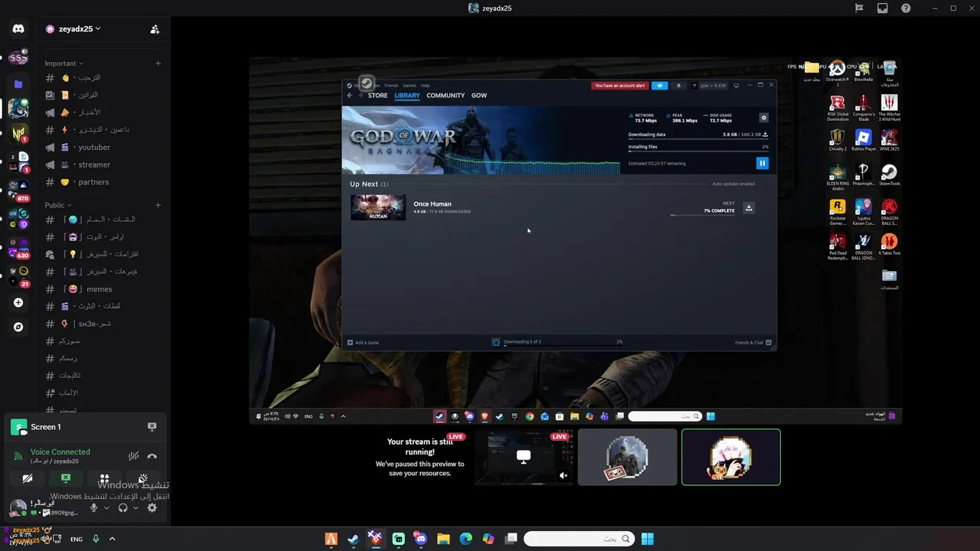Click the 'You have an account alert' button
Image resolution: width=980 pixels, height=551 pixels.
pyautogui.click(x=620, y=86)
